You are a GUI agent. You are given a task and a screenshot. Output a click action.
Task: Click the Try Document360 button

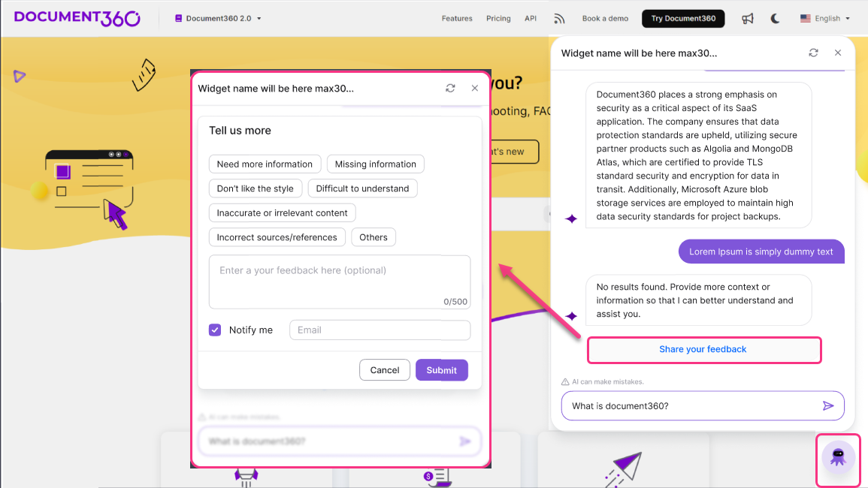[x=683, y=18]
